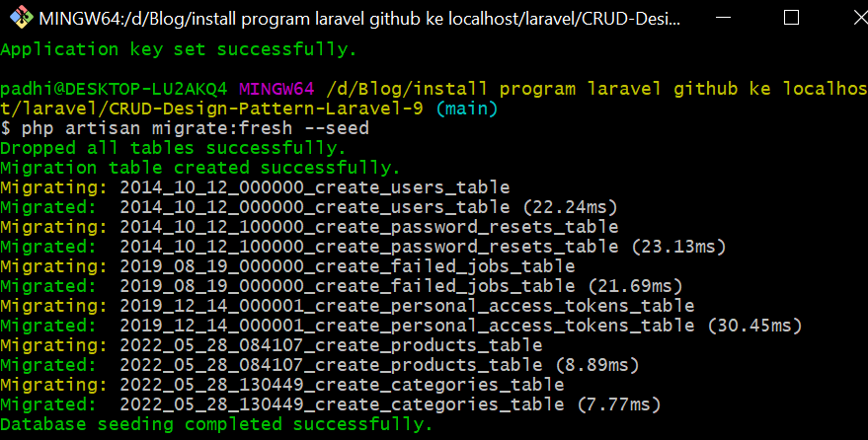Click the Migrating create_categories_table line

point(281,385)
